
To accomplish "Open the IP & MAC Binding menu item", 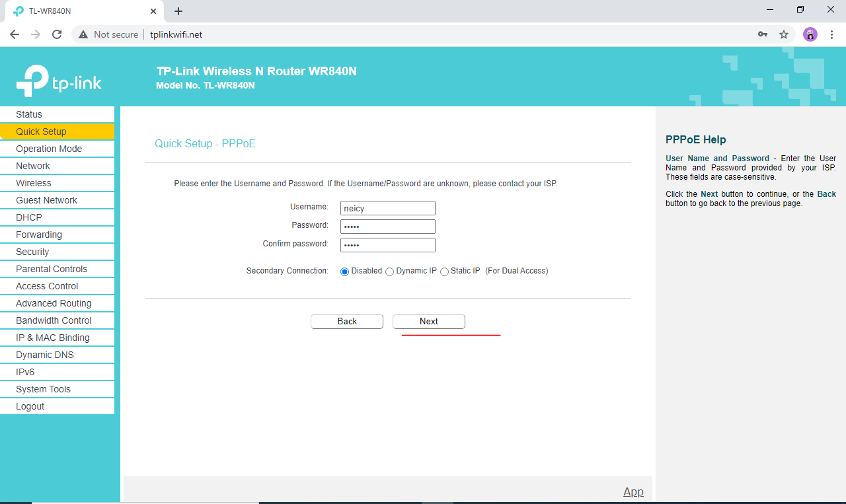I will pyautogui.click(x=58, y=338).
